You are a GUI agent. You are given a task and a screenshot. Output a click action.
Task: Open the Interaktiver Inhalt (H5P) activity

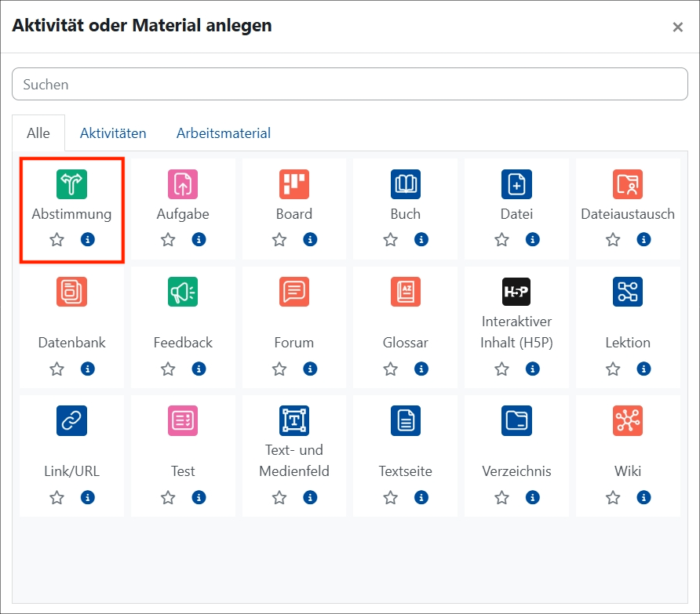coord(516,291)
